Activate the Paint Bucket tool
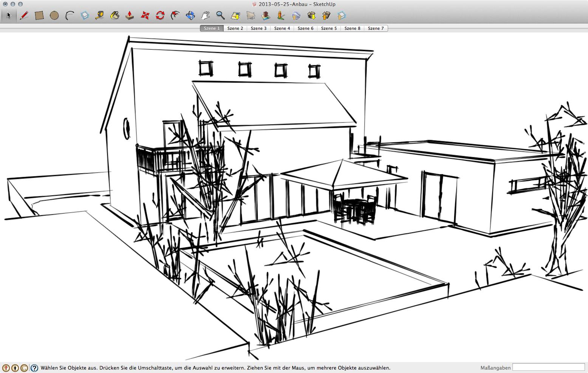The width and height of the screenshot is (588, 373). click(115, 15)
